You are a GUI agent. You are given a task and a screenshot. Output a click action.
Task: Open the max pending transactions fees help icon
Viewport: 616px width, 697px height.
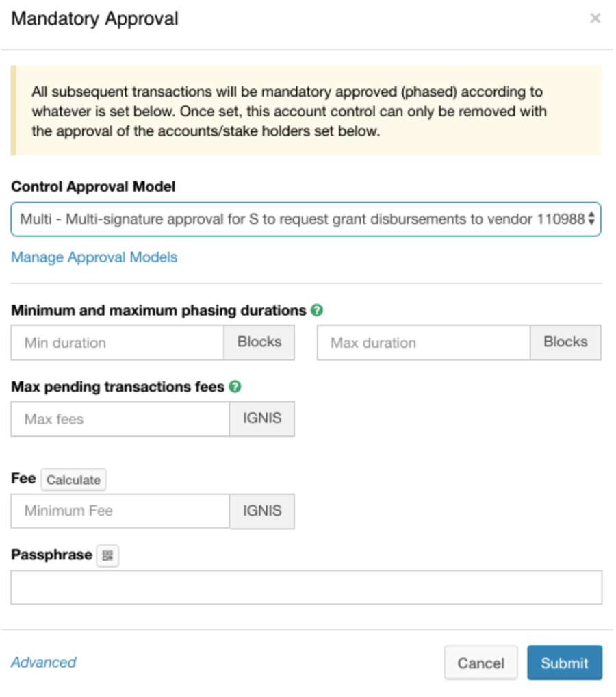(x=235, y=386)
